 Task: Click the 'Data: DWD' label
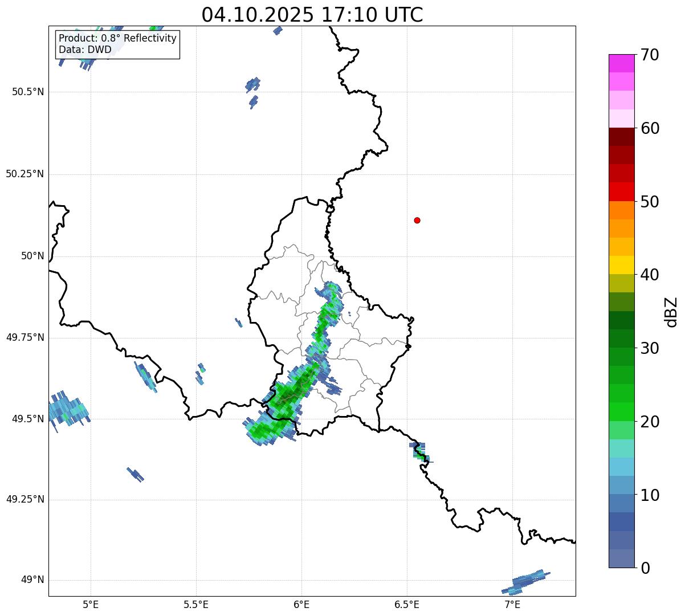click(85, 50)
